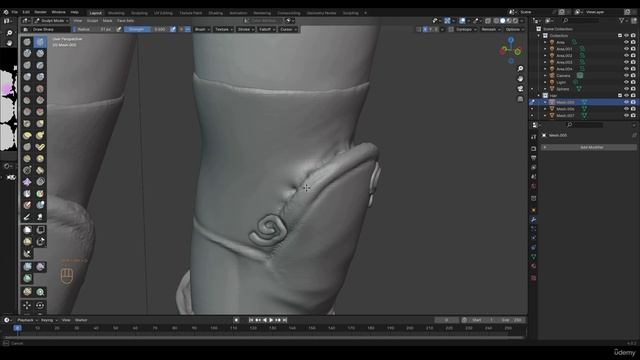Disable render for Area.001
Image resolution: width=640 pixels, height=360 pixels.
(633, 49)
